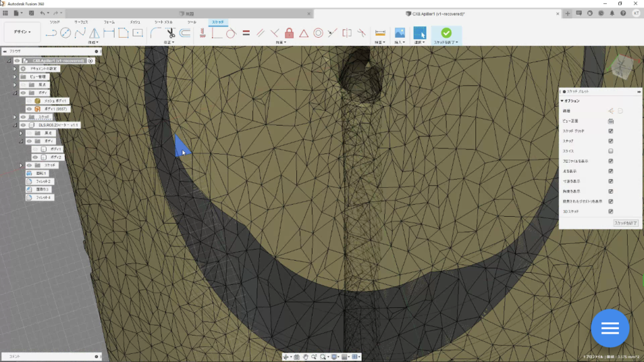
Task: Open the デザイン workspace dropdown
Action: pyautogui.click(x=22, y=32)
